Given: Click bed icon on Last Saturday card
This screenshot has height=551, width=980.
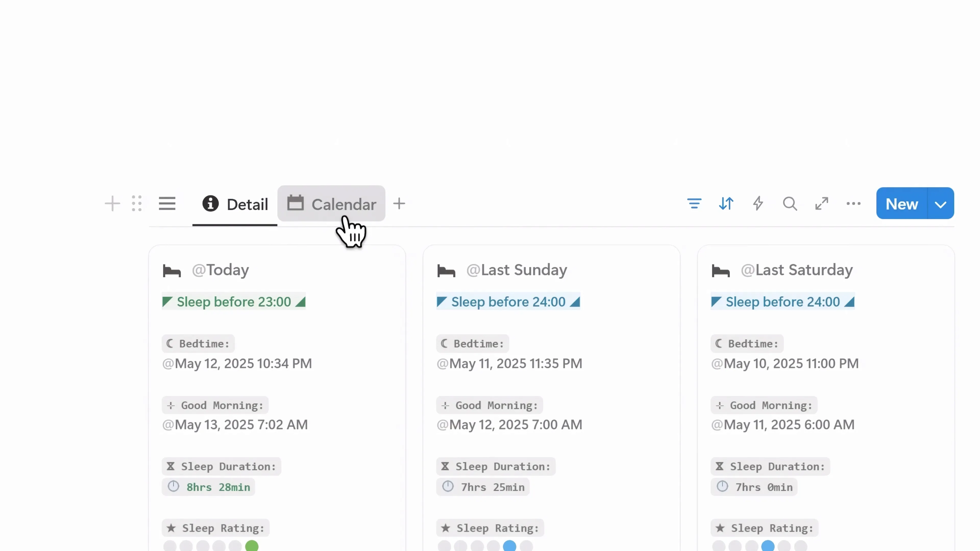Looking at the screenshot, I should (720, 271).
